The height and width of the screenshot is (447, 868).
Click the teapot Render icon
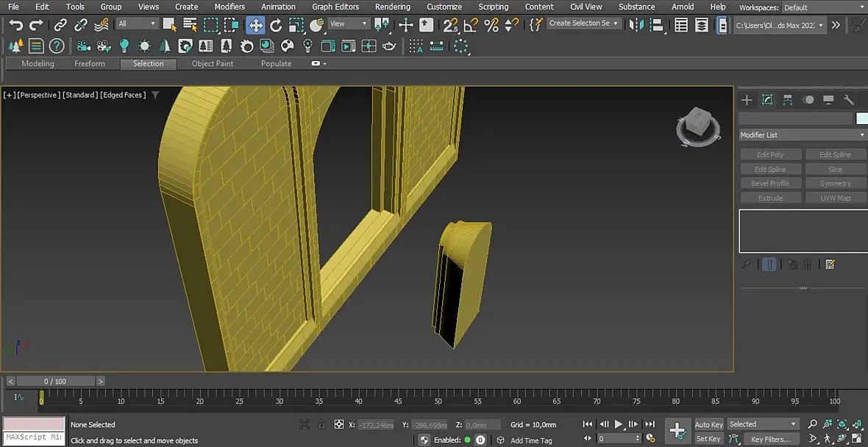click(x=389, y=46)
